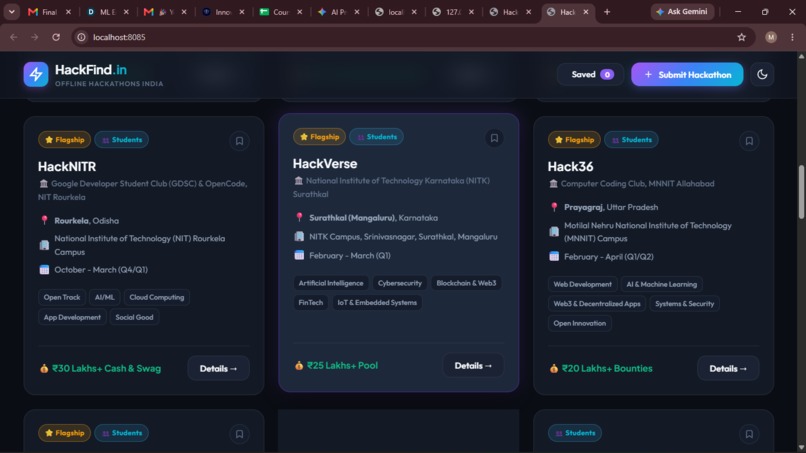Bookmark the Hack36 card

[749, 141]
